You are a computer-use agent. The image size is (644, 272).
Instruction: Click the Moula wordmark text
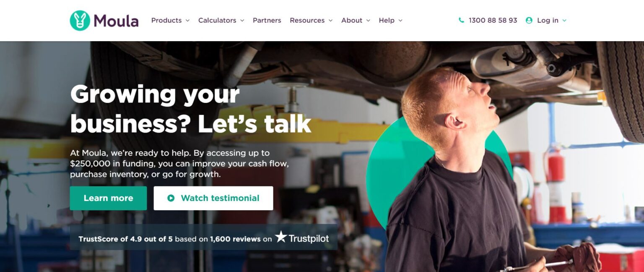coord(116,21)
